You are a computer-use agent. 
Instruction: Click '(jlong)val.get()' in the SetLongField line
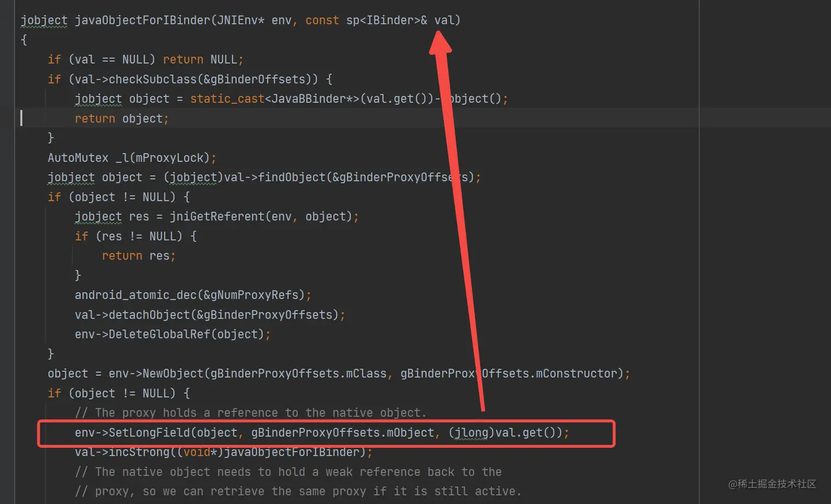point(505,433)
